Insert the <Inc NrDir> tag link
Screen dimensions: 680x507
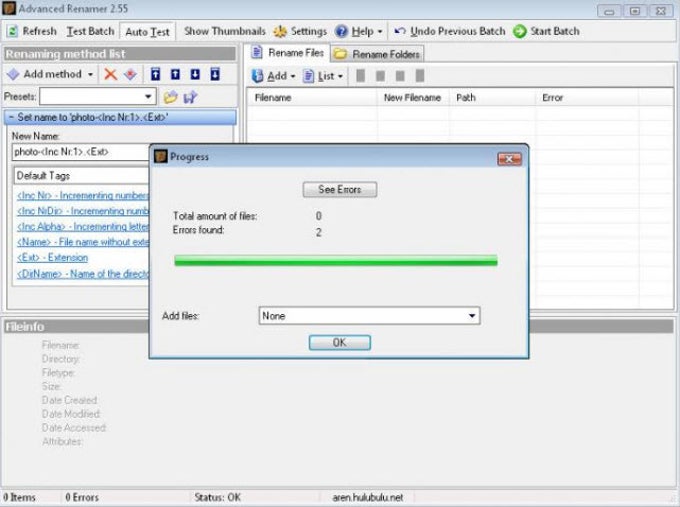pyautogui.click(x=82, y=211)
